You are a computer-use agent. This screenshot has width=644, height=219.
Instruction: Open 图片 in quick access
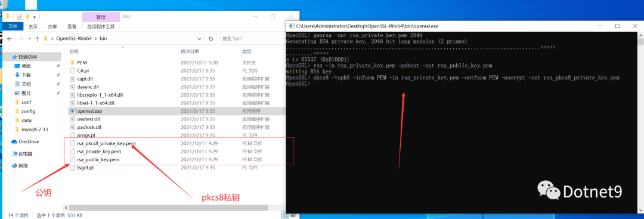26,93
